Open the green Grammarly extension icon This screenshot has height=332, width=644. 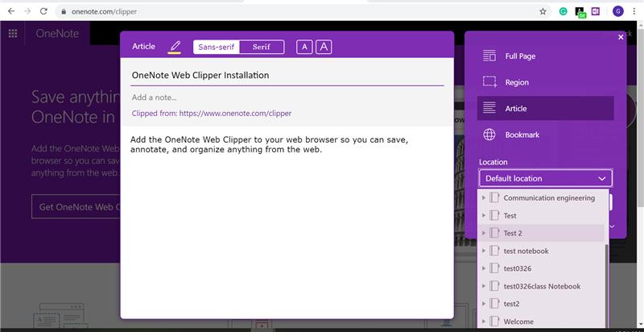(x=563, y=11)
